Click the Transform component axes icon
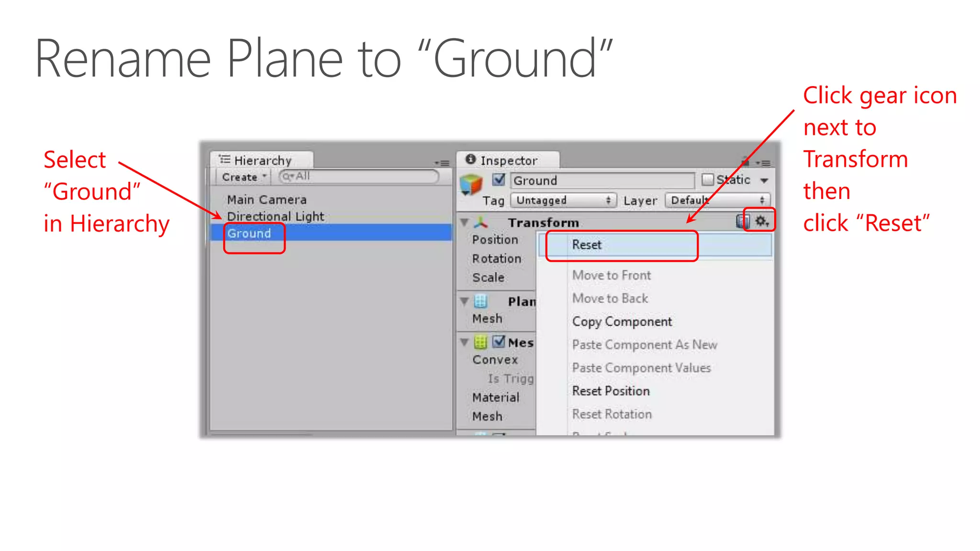Image resolution: width=980 pixels, height=551 pixels. pyautogui.click(x=481, y=222)
